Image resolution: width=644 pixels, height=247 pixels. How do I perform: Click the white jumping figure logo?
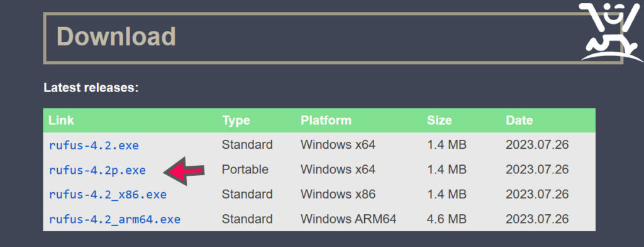coord(611,32)
